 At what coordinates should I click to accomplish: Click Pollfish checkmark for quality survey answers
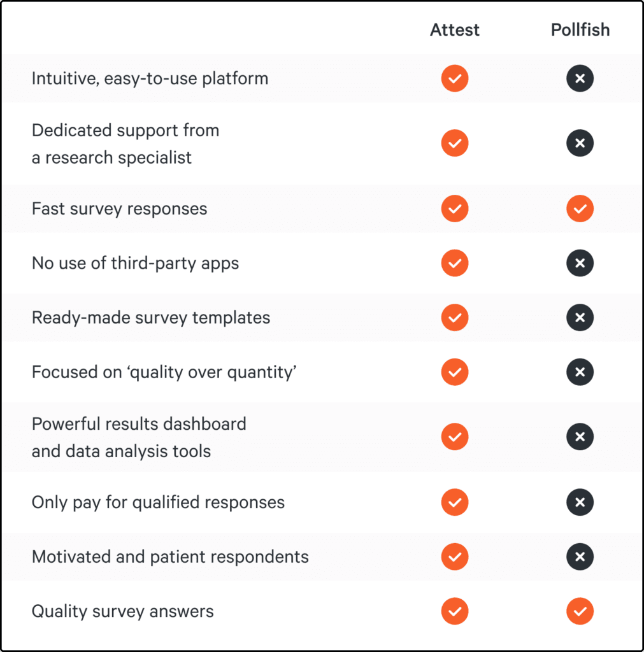click(580, 611)
